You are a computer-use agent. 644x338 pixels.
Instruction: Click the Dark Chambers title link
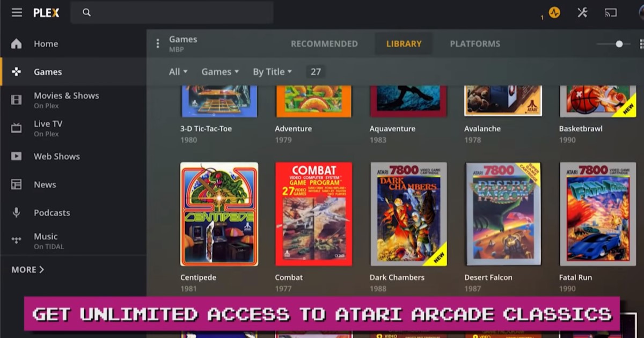pos(397,277)
